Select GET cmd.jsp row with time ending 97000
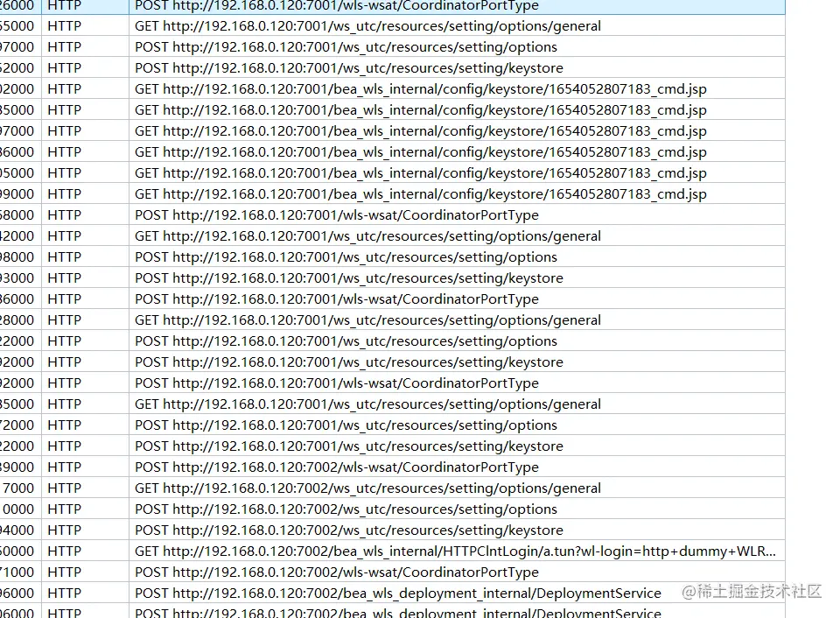The image size is (840, 618). [392, 130]
